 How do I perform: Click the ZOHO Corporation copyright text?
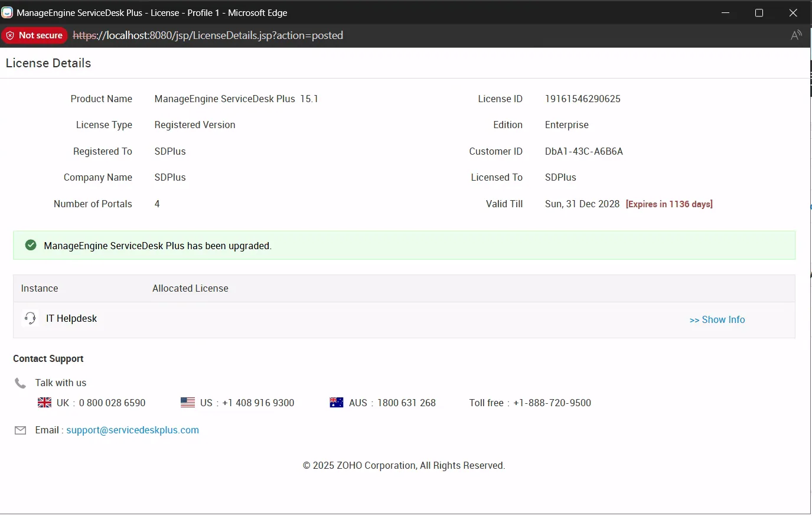(404, 466)
